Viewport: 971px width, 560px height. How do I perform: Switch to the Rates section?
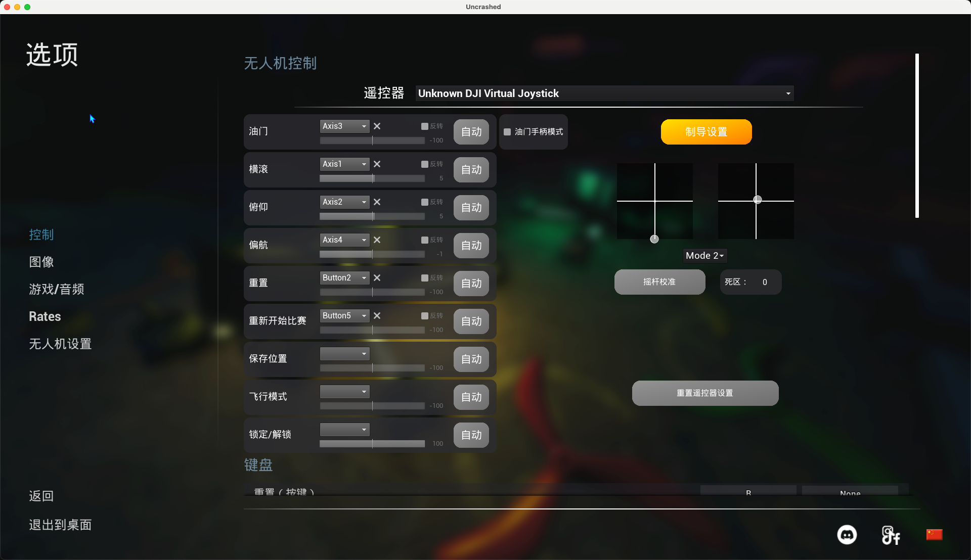click(45, 316)
